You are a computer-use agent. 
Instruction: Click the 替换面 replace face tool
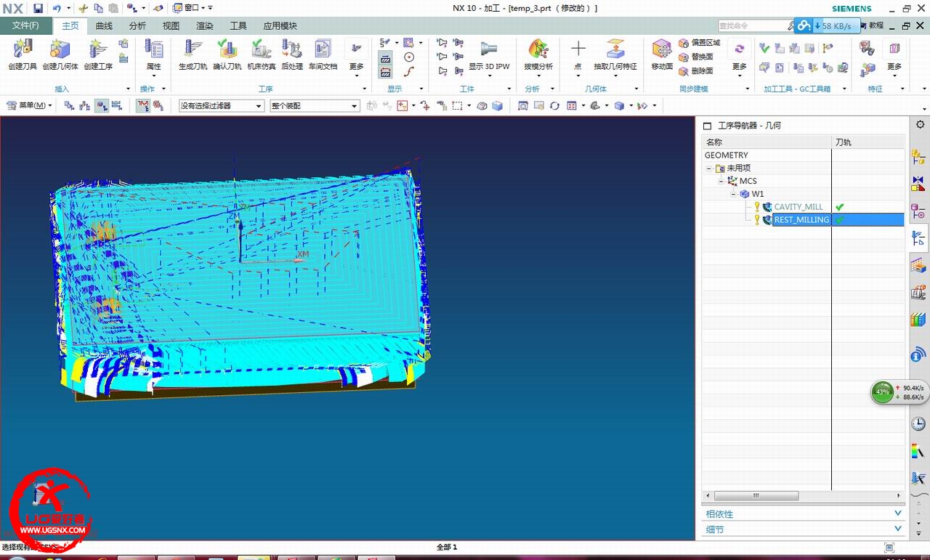point(696,57)
